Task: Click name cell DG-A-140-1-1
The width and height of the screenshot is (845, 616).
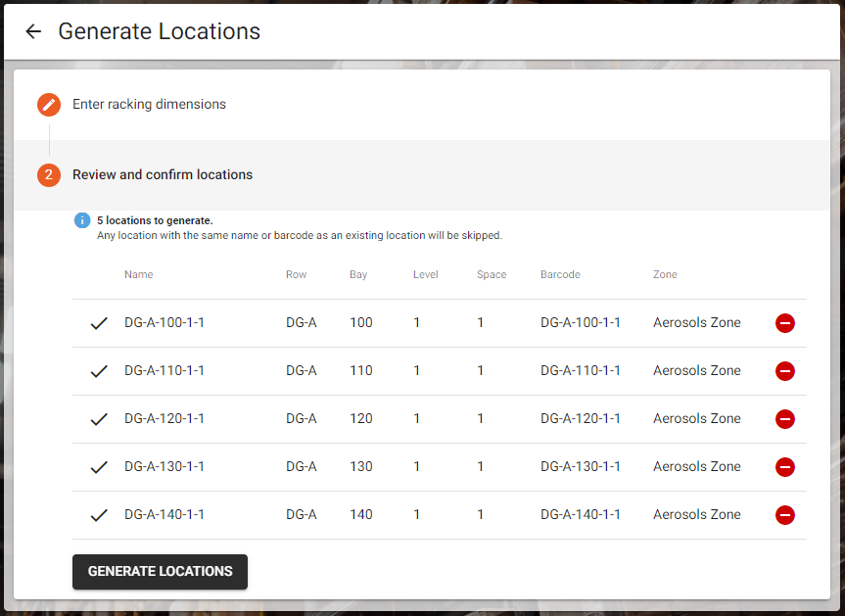Action: 164,514
